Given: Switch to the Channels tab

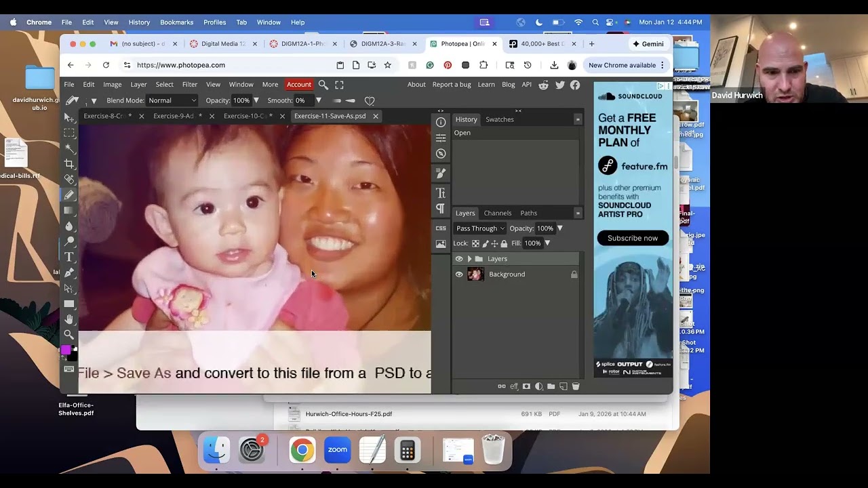Looking at the screenshot, I should click(x=498, y=213).
